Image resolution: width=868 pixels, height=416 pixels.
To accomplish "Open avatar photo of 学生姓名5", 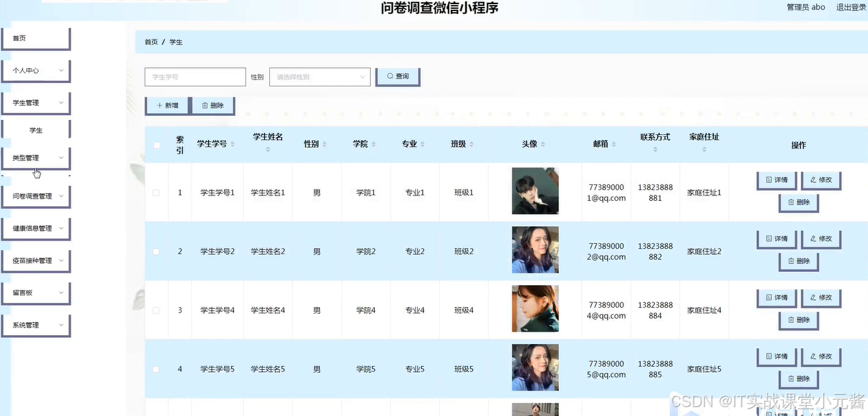I will click(x=535, y=368).
